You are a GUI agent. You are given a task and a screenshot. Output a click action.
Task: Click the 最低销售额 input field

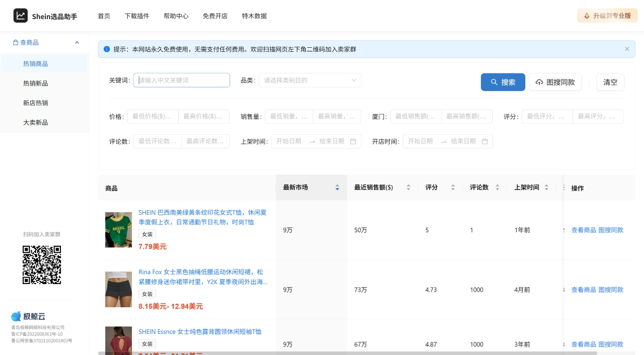tap(416, 117)
